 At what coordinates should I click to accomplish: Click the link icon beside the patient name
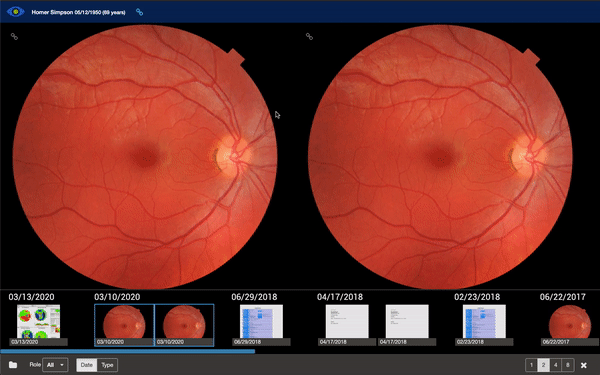pos(140,12)
